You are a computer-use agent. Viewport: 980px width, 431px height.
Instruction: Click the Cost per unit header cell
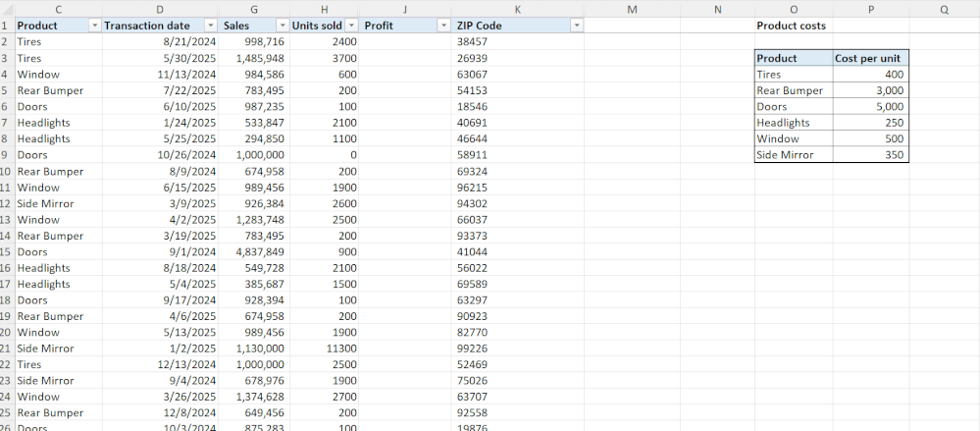click(871, 58)
